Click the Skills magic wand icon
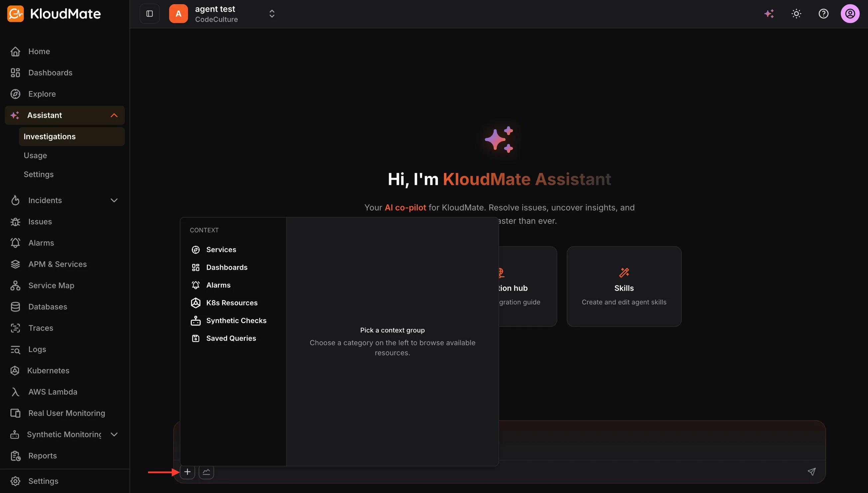Screen dimensions: 868x493 [x=624, y=273]
